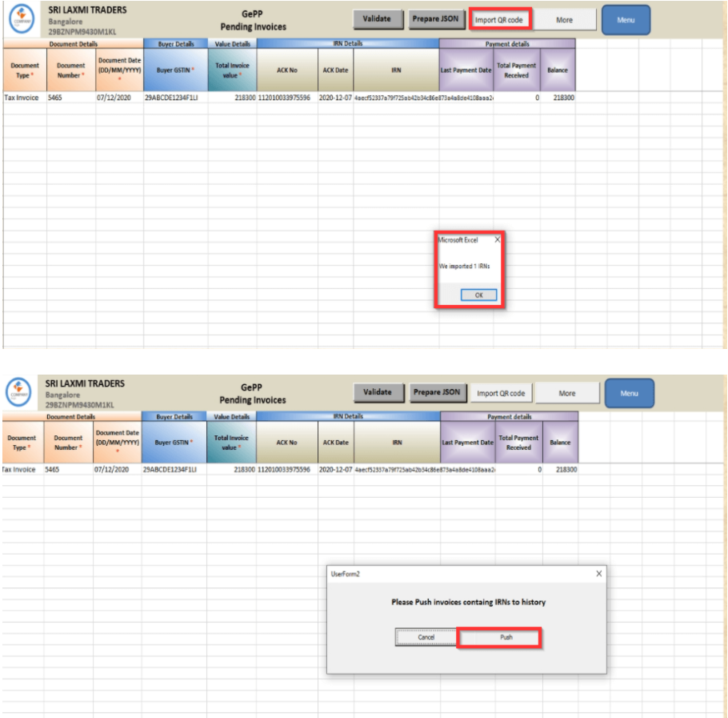Click OK in the Microsoft Excel dialog
The height and width of the screenshot is (718, 728).
478,295
